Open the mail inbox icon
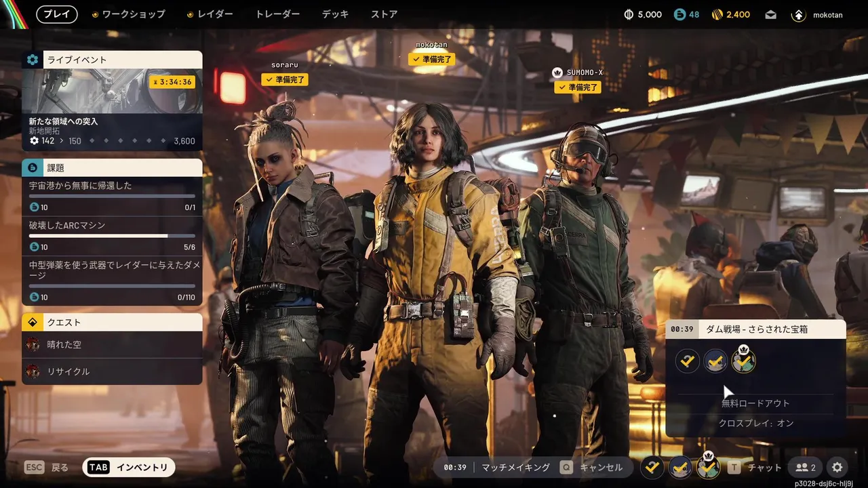 pyautogui.click(x=770, y=14)
